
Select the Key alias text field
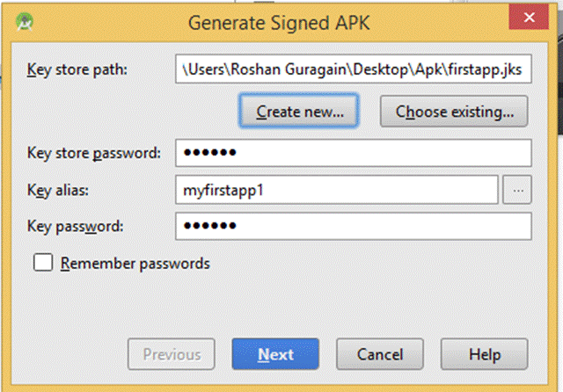338,190
